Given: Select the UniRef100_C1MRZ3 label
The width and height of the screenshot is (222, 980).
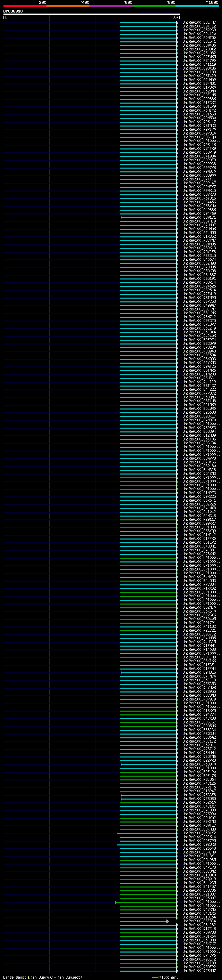Looking at the screenshot, I should (x=199, y=493).
